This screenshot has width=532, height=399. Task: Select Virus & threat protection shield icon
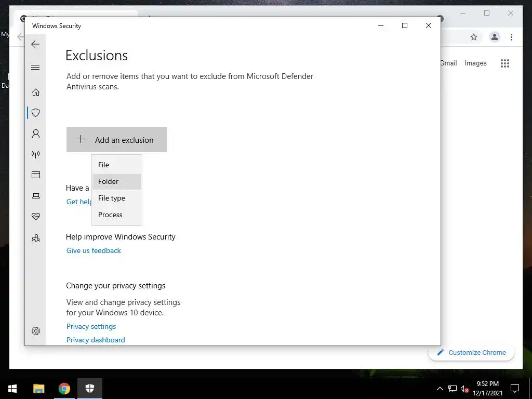[x=36, y=113]
